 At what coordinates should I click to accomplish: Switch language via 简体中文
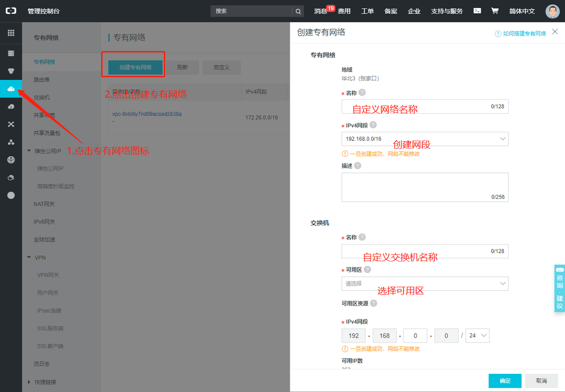click(x=522, y=11)
